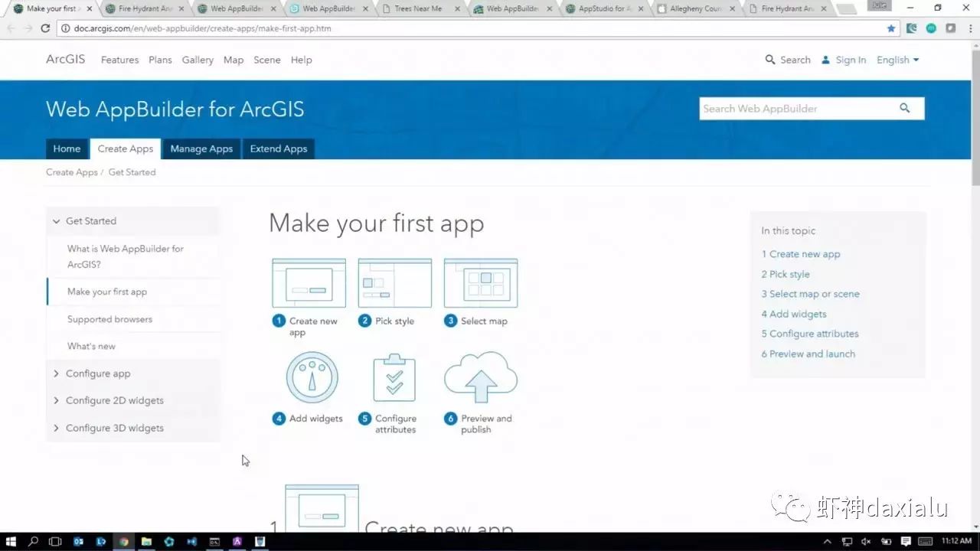Open File Explorer from taskbar
Screen dimensions: 980x551
click(x=146, y=542)
